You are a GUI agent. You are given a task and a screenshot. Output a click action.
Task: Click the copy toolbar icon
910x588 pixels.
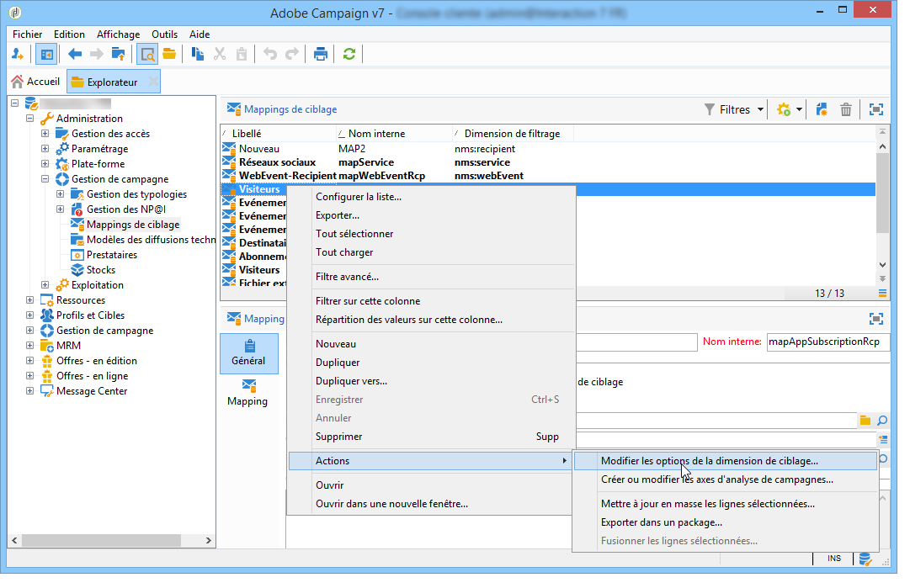coord(197,55)
